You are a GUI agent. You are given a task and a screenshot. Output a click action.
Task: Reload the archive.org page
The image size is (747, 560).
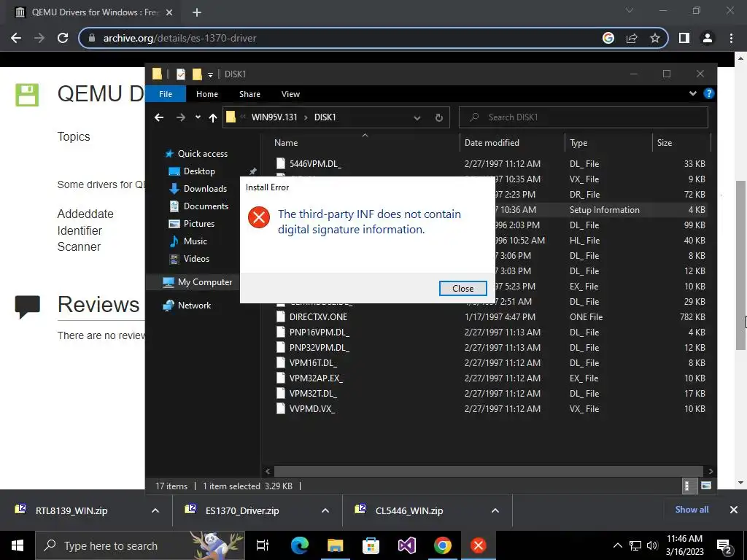63,38
